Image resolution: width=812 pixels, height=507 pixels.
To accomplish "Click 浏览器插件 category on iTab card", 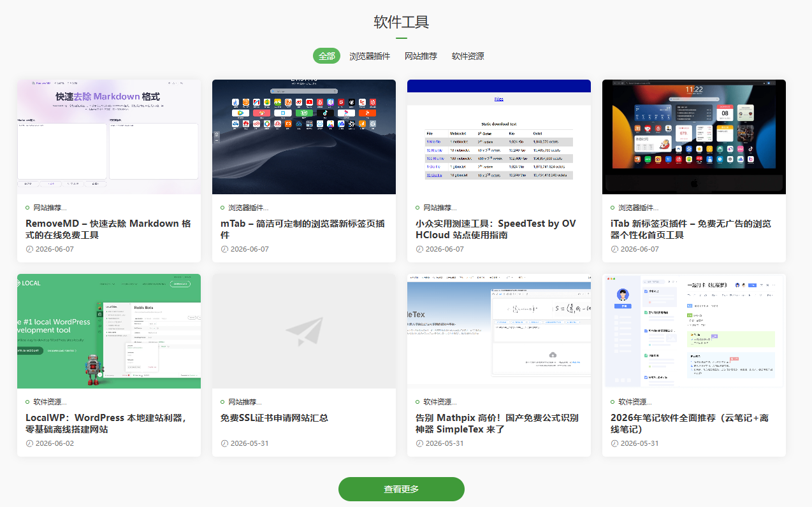I will click(x=639, y=208).
